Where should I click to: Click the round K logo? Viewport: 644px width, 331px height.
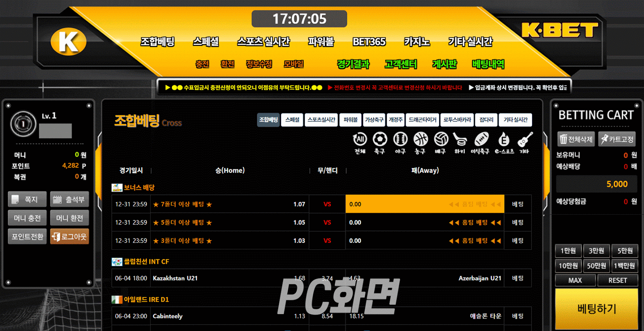pyautogui.click(x=68, y=41)
